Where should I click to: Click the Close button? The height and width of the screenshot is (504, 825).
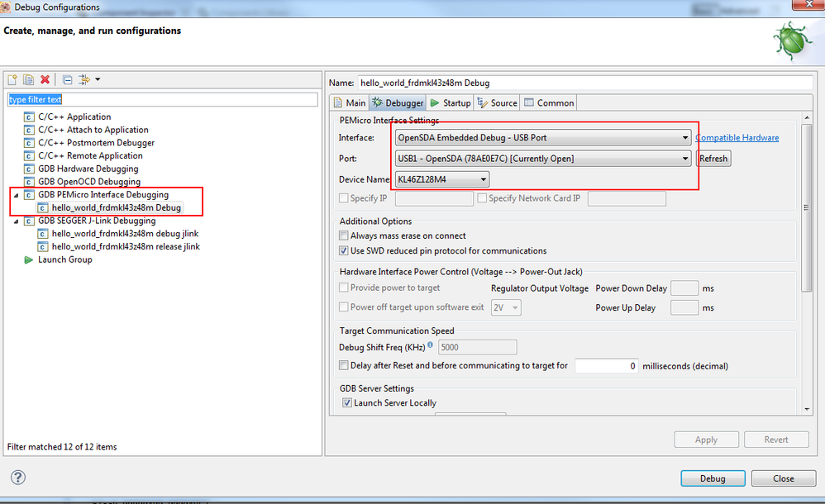784,478
